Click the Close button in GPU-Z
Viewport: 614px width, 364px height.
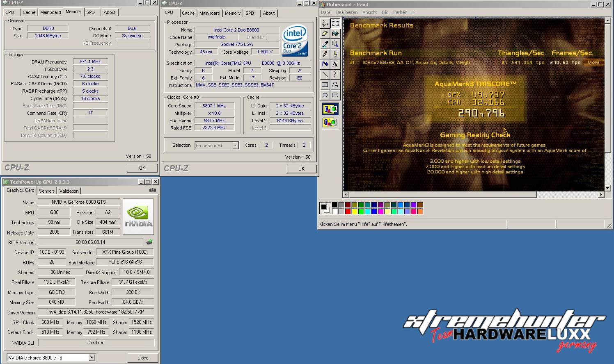[x=143, y=358]
